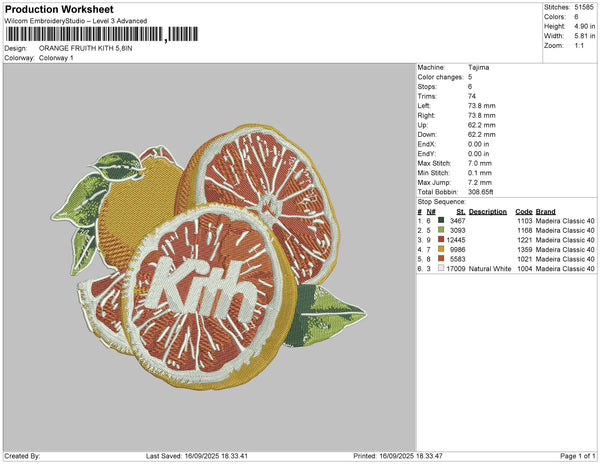The image size is (600, 464).
Task: Click the Width value '5.81 in'
Action: 585,36
